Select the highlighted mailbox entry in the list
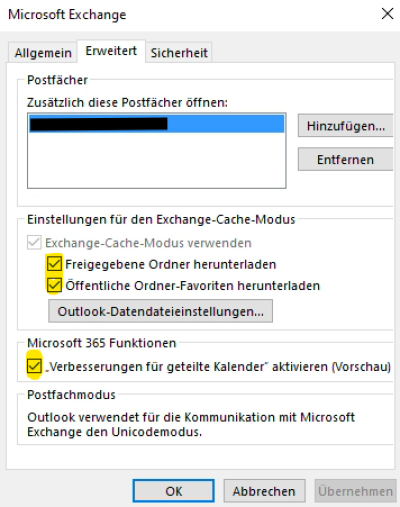The width and height of the screenshot is (400, 507). (x=157, y=124)
